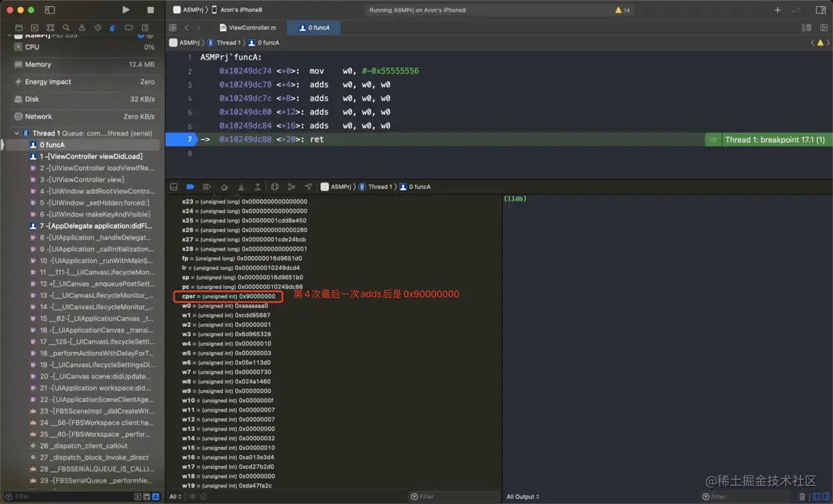Add a new editor tab with plus
The height and width of the screenshot is (504, 833).
[x=777, y=10]
